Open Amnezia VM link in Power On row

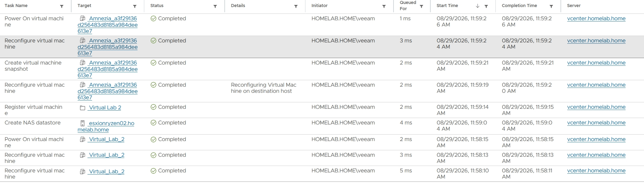tap(107, 25)
